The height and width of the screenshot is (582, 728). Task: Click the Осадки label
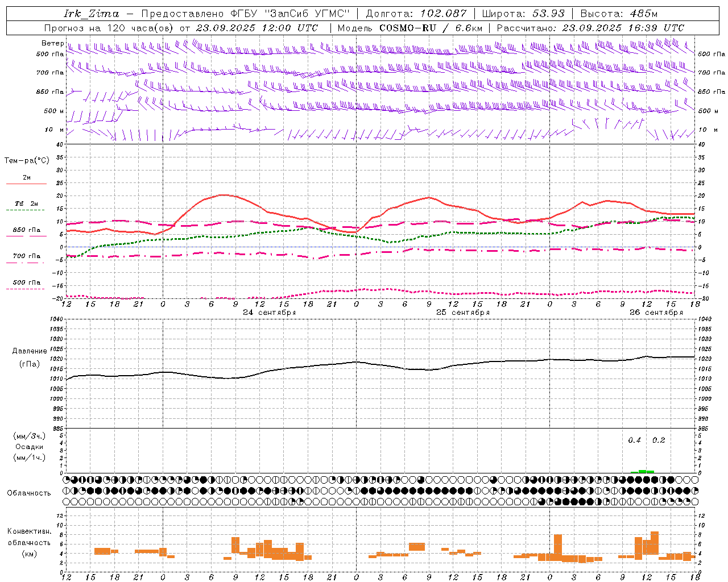point(30,447)
